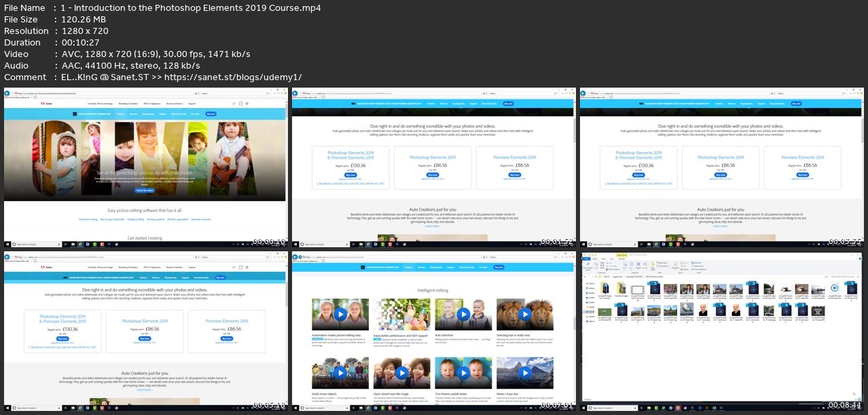Image resolution: width=868 pixels, height=415 pixels.
Task: Click the page scrollbar in the 00:07:01 frame
Action: point(575,323)
